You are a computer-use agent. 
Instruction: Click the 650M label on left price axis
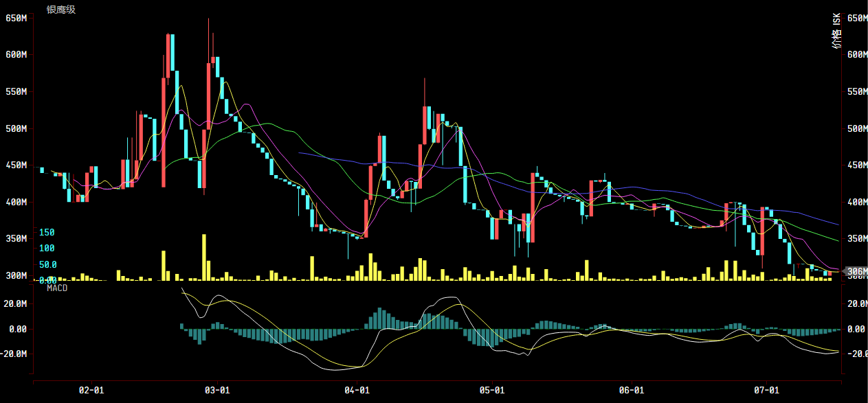pyautogui.click(x=16, y=18)
